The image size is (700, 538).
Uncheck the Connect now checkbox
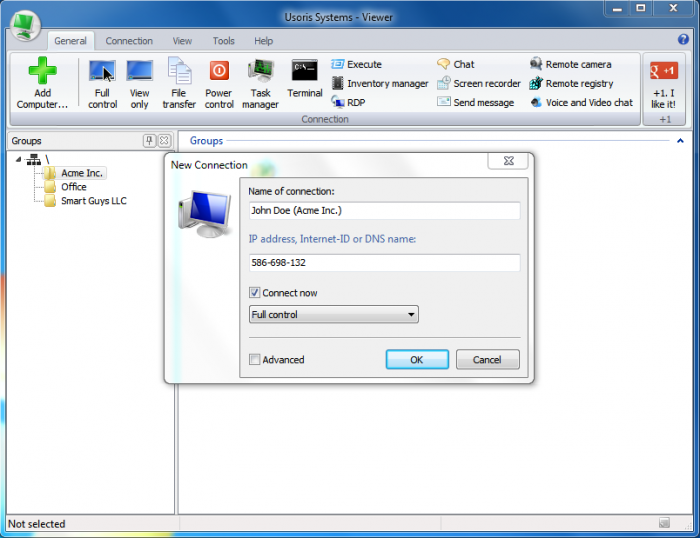255,293
